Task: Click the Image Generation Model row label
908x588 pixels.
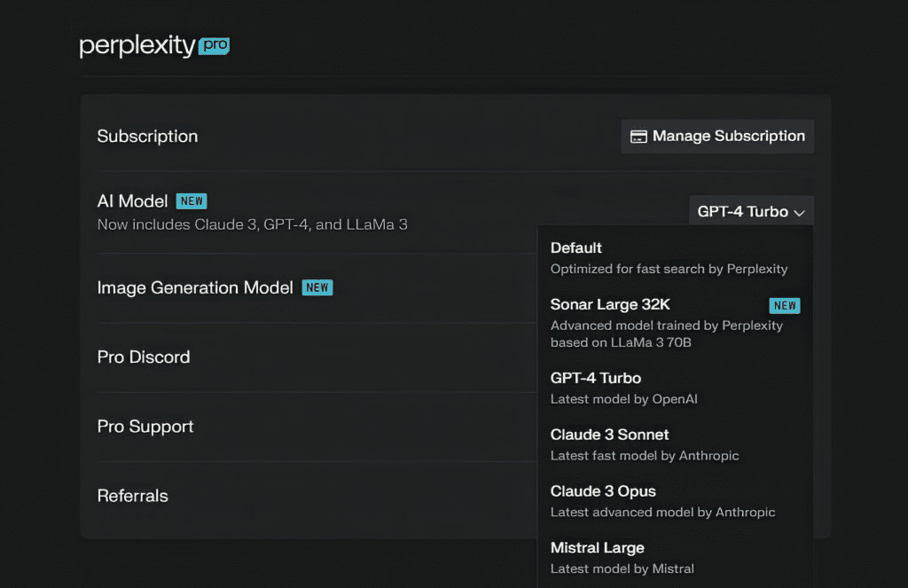Action: (195, 288)
